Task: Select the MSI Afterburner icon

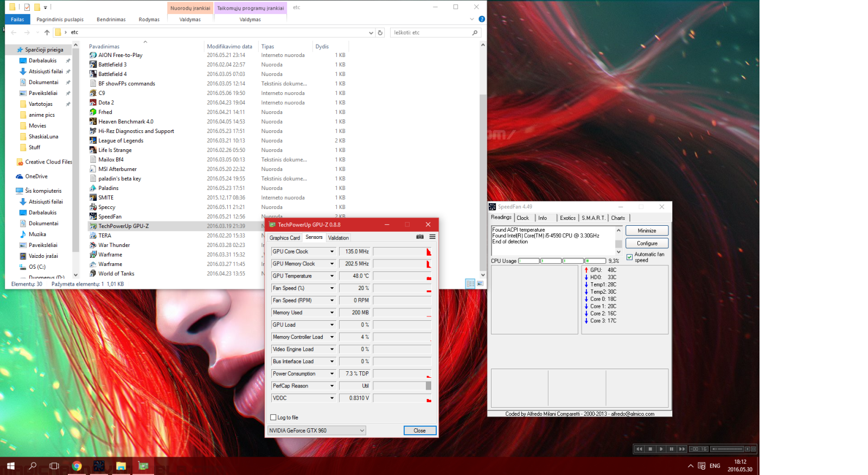Action: pos(93,169)
